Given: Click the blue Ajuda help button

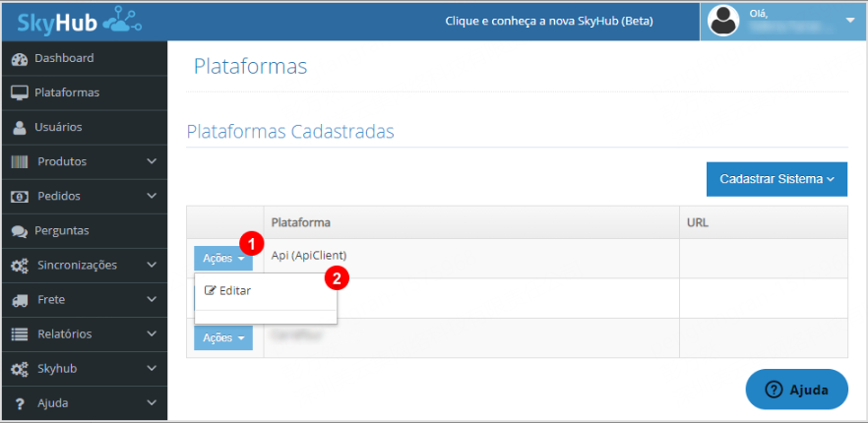Looking at the screenshot, I should pos(796,390).
